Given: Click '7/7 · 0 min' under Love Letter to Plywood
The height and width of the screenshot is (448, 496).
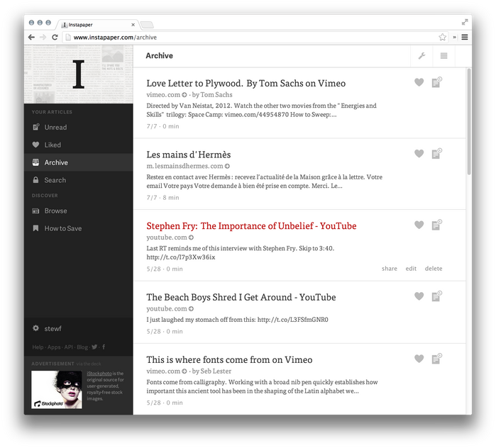Looking at the screenshot, I should (x=162, y=126).
